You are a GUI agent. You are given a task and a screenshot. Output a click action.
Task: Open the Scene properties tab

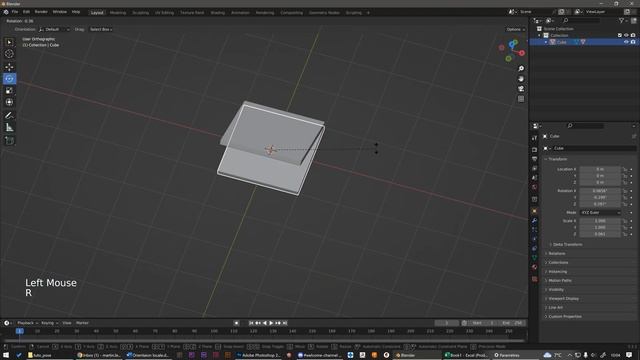point(534,178)
